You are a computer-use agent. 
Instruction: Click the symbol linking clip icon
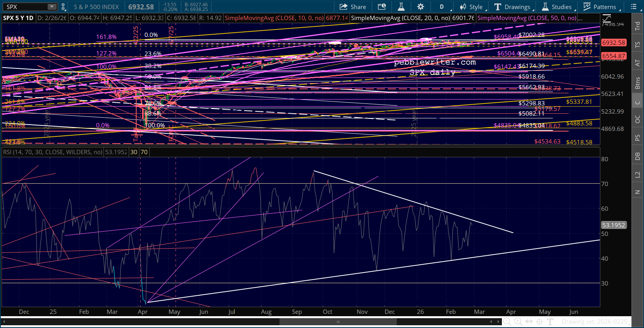tap(63, 7)
